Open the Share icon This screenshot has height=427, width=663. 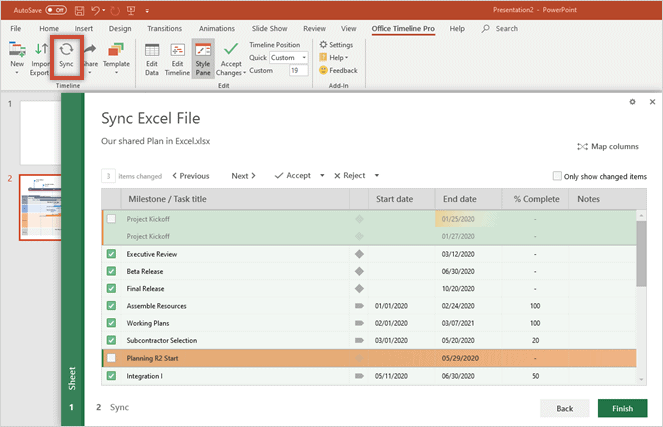(90, 49)
